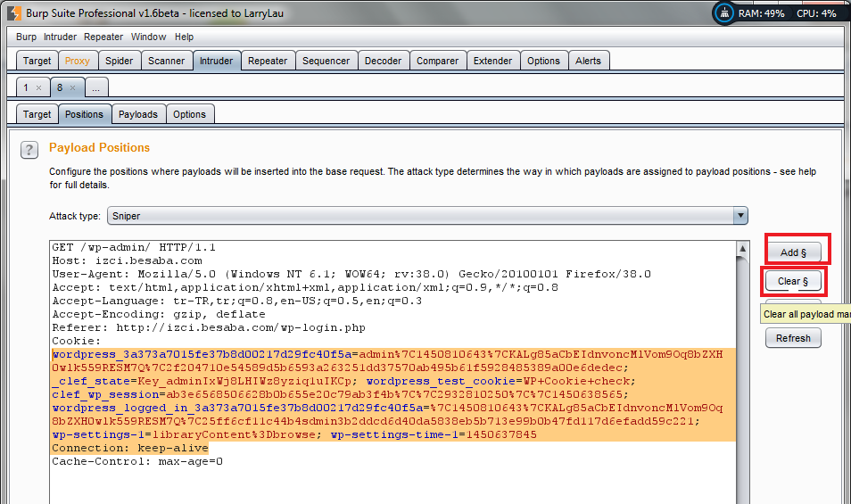Click the request editor scrollbar up arrow
The width and height of the screenshot is (851, 504).
(x=742, y=249)
